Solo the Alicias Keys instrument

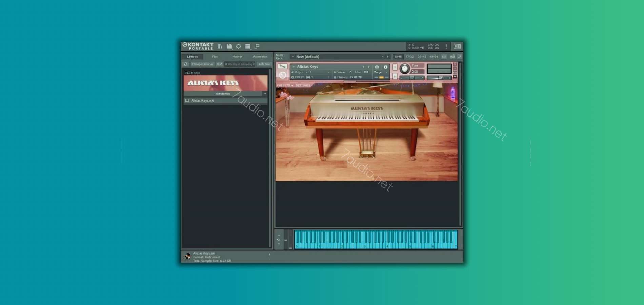click(395, 67)
